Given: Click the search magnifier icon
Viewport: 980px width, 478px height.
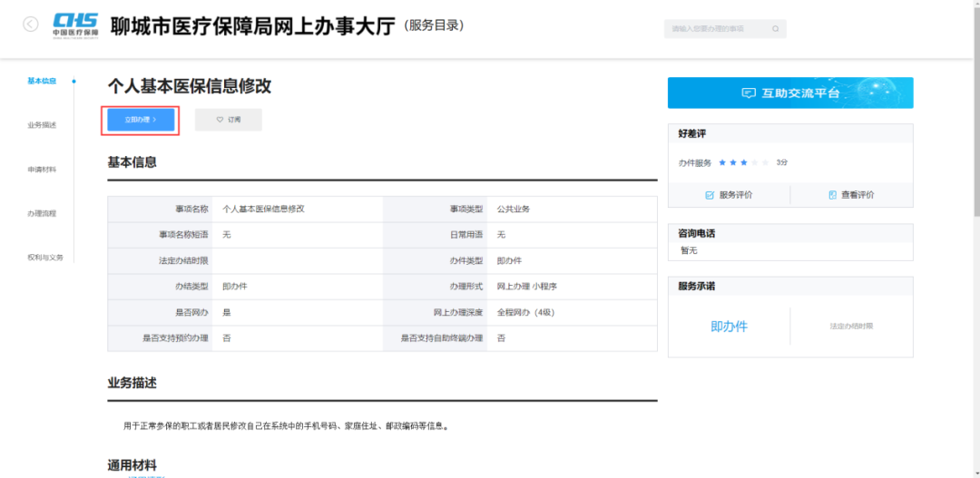Looking at the screenshot, I should click(x=775, y=29).
